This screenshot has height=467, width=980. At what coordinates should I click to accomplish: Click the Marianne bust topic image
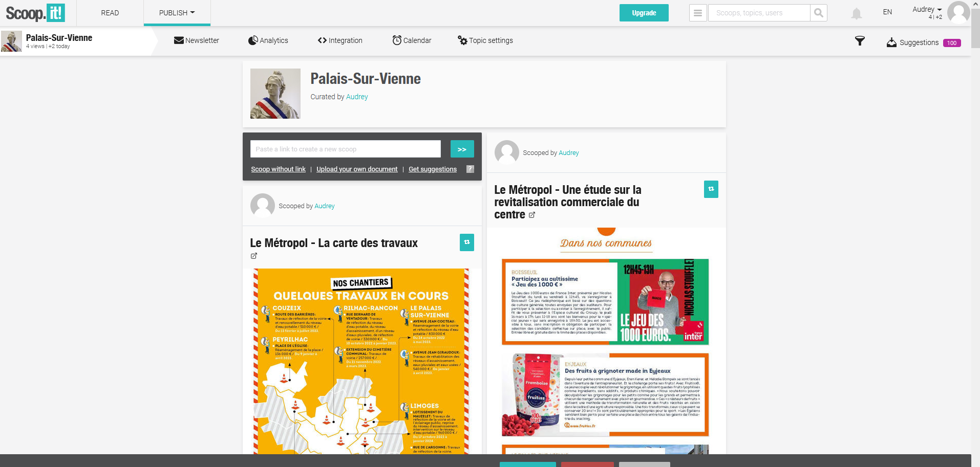tap(275, 94)
